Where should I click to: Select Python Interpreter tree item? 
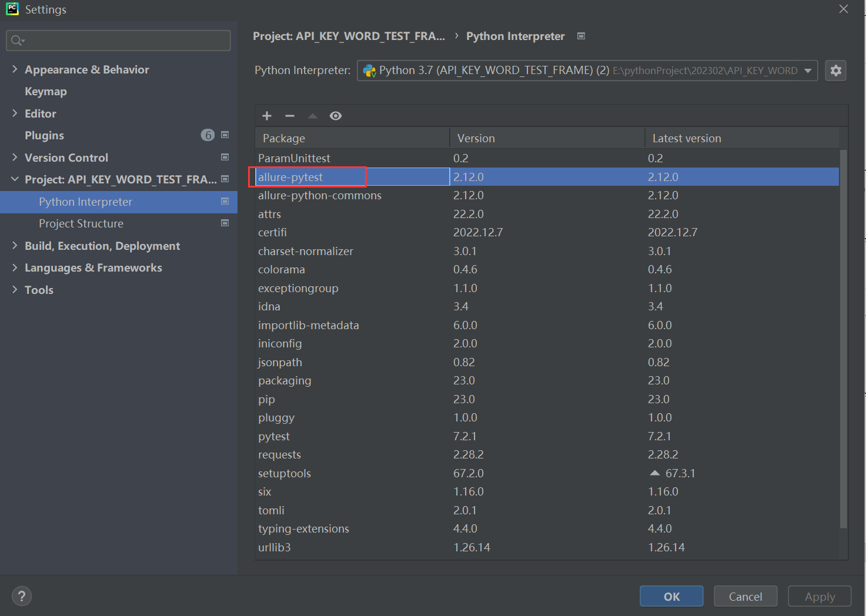(x=119, y=202)
